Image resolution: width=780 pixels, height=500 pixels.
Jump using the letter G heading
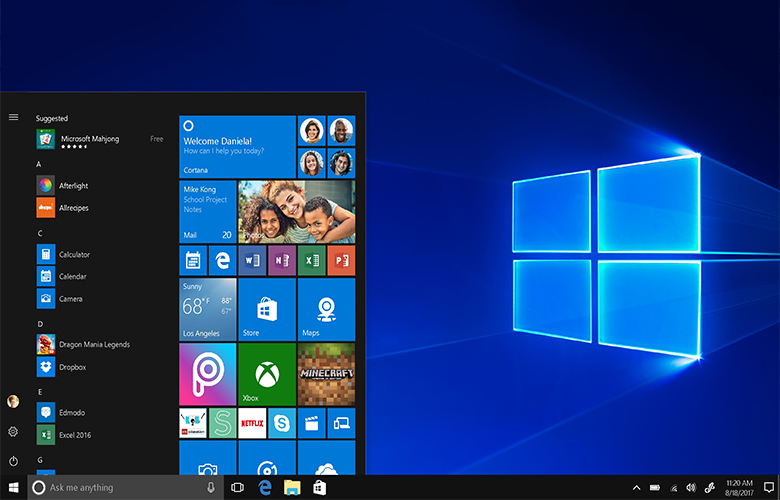click(x=40, y=460)
